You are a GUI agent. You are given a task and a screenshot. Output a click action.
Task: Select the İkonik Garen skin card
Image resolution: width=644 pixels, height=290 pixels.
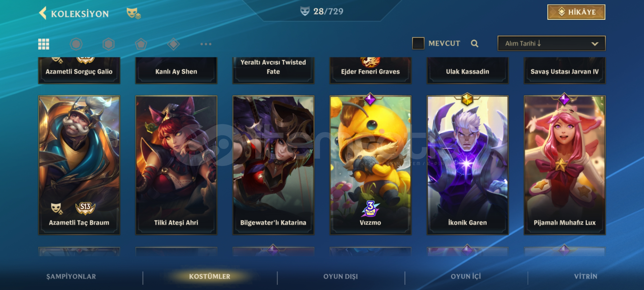[x=467, y=165]
